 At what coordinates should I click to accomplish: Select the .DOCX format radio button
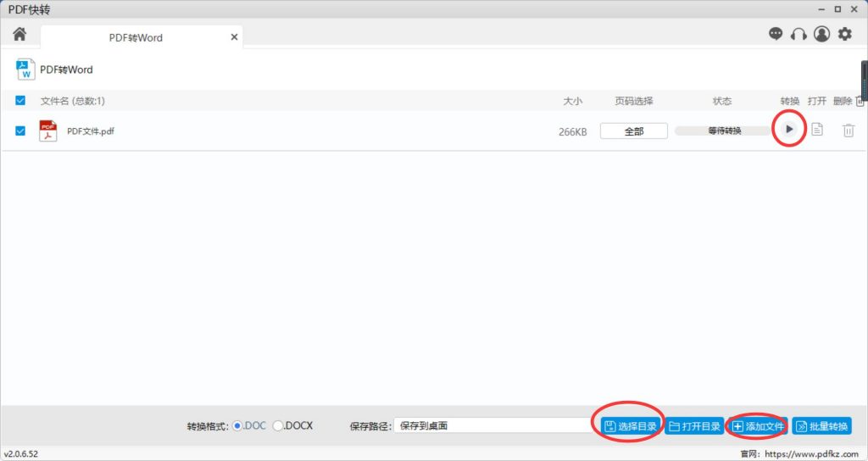tap(277, 425)
